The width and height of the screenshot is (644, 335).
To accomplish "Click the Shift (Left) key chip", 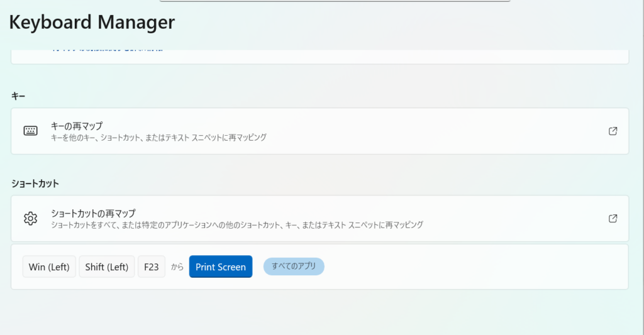I will coord(106,266).
